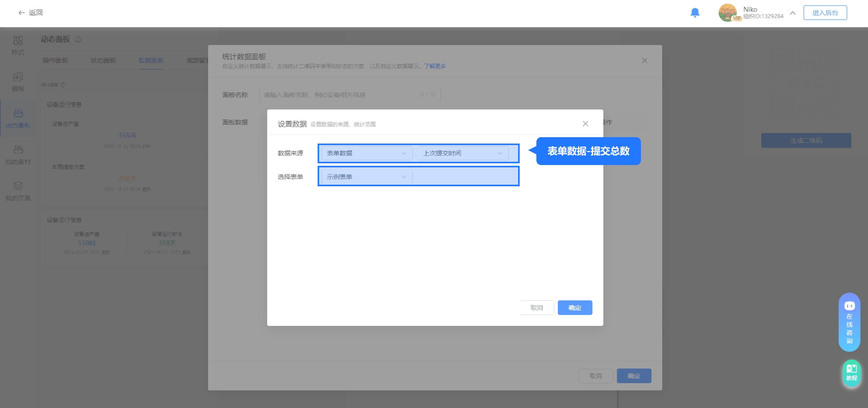Open the 在线咨询 chat widget
Viewport: 868px width, 408px height.
(849, 322)
